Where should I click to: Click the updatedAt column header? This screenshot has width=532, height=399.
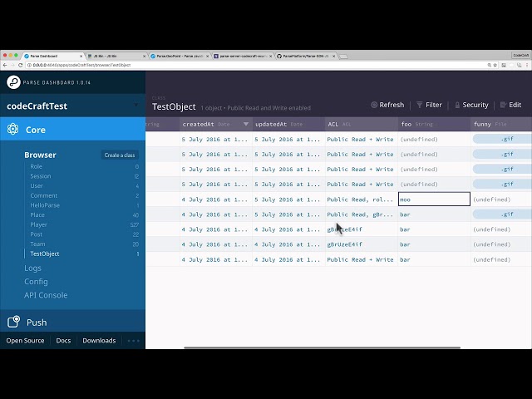pos(288,124)
